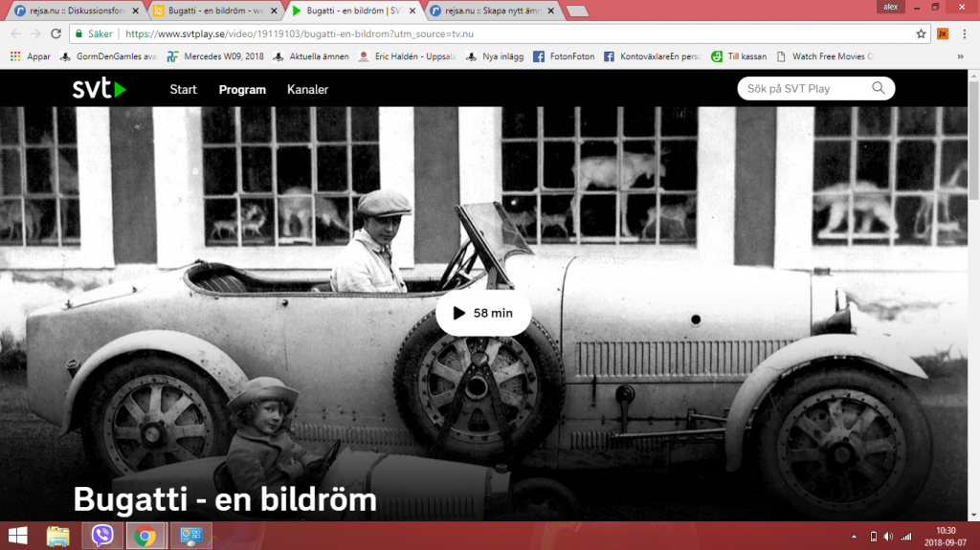Close the active Bugatti SVT tab
The height and width of the screenshot is (550, 980).
(x=412, y=11)
